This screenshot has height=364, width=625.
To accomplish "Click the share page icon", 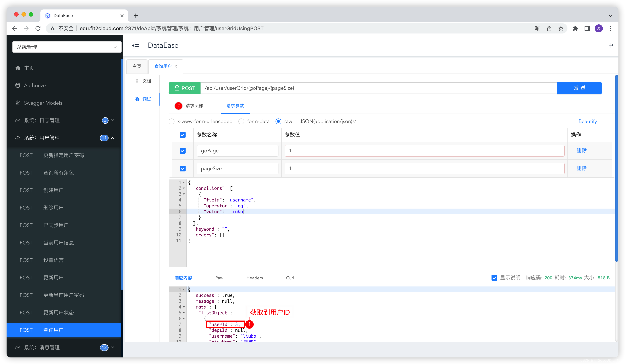I will (x=549, y=29).
